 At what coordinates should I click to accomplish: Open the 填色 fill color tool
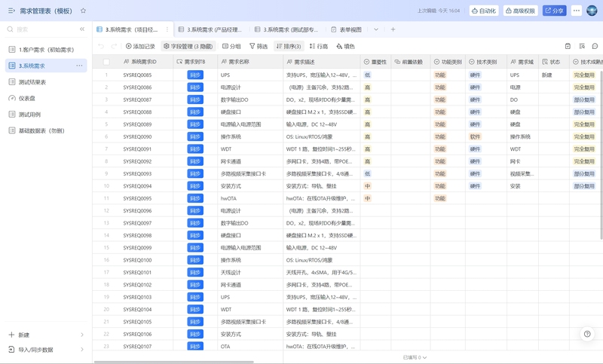tap(345, 46)
